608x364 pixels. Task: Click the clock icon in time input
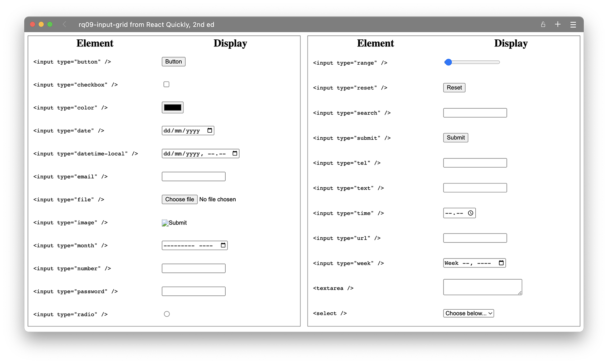[471, 213]
